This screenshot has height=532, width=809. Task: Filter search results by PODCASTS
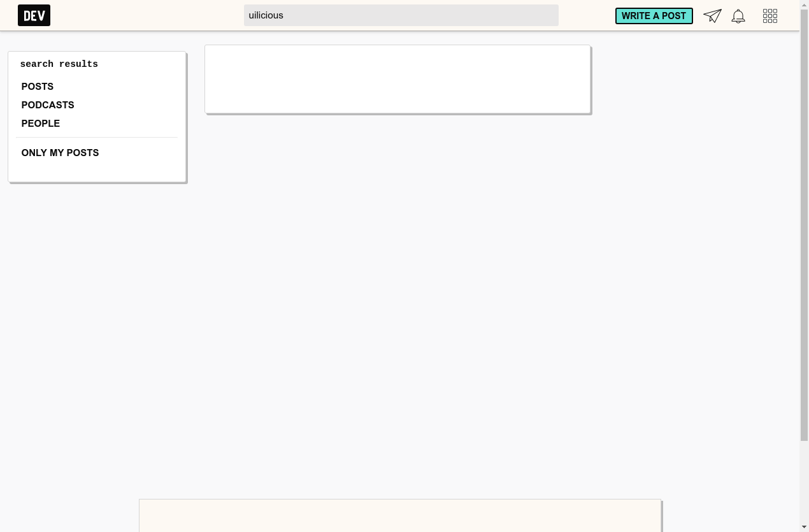(x=48, y=105)
